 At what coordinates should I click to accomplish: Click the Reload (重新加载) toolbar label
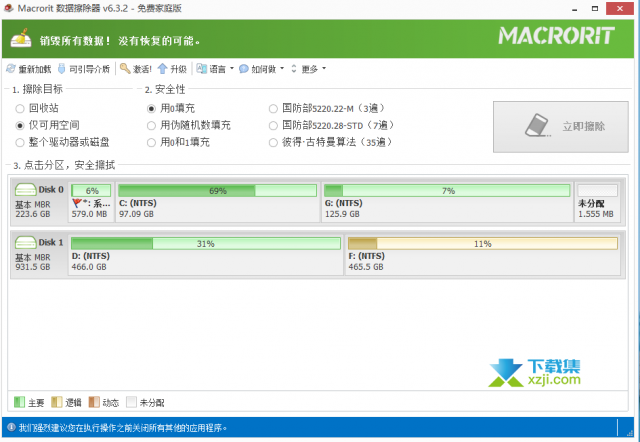tap(35, 69)
